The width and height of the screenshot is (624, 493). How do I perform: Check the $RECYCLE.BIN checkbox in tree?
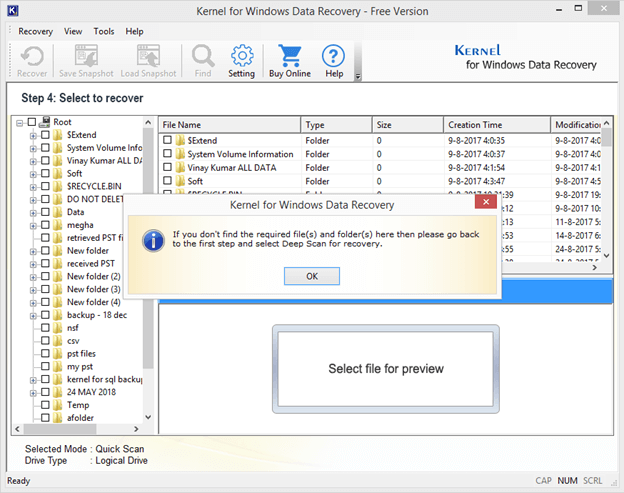click(x=45, y=186)
